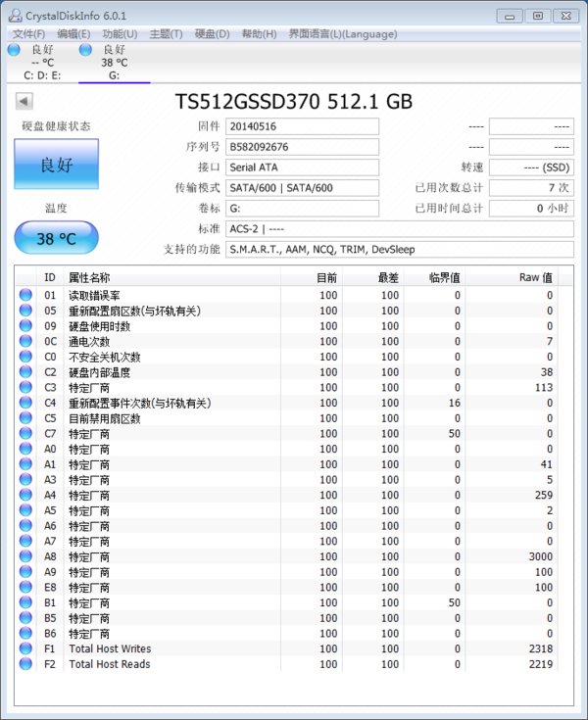Click the power-on count field 7 次

click(x=531, y=188)
